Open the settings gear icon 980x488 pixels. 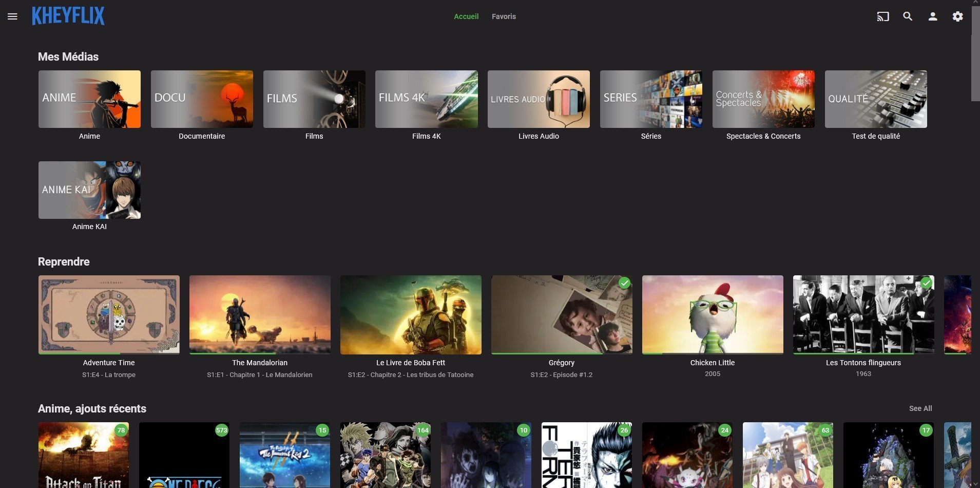tap(958, 16)
